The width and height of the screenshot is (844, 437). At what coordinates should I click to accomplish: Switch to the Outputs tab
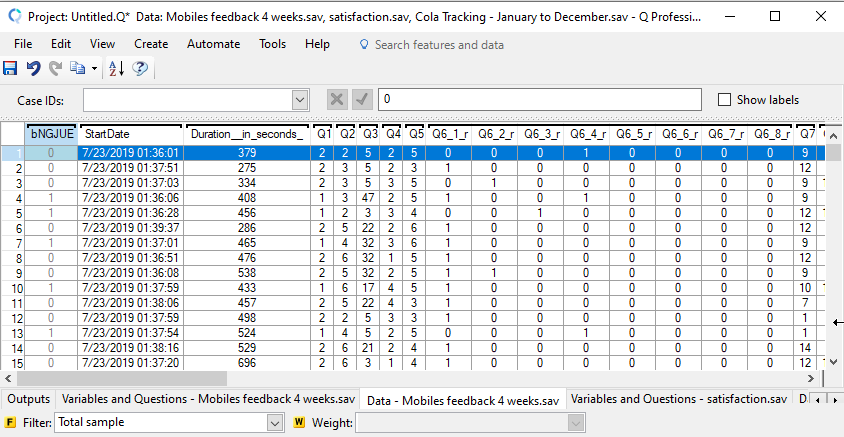(28, 399)
